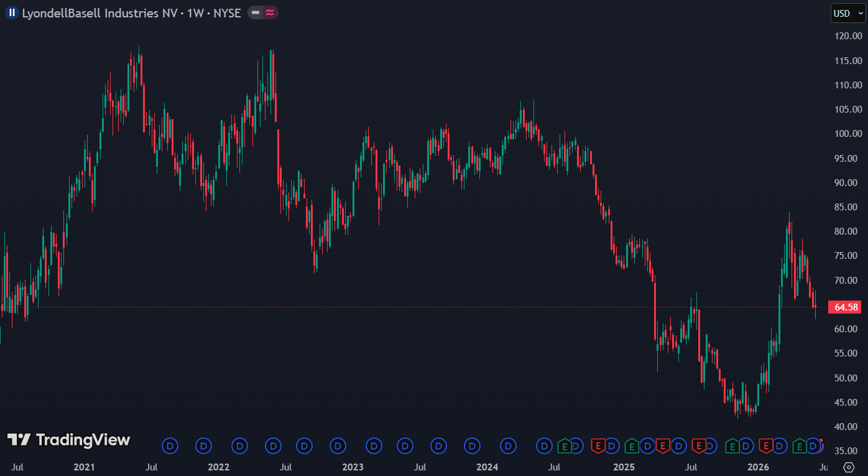Screen dimensions: 868x476
Task: Select D marker right of the last red E
Action: (x=780, y=446)
